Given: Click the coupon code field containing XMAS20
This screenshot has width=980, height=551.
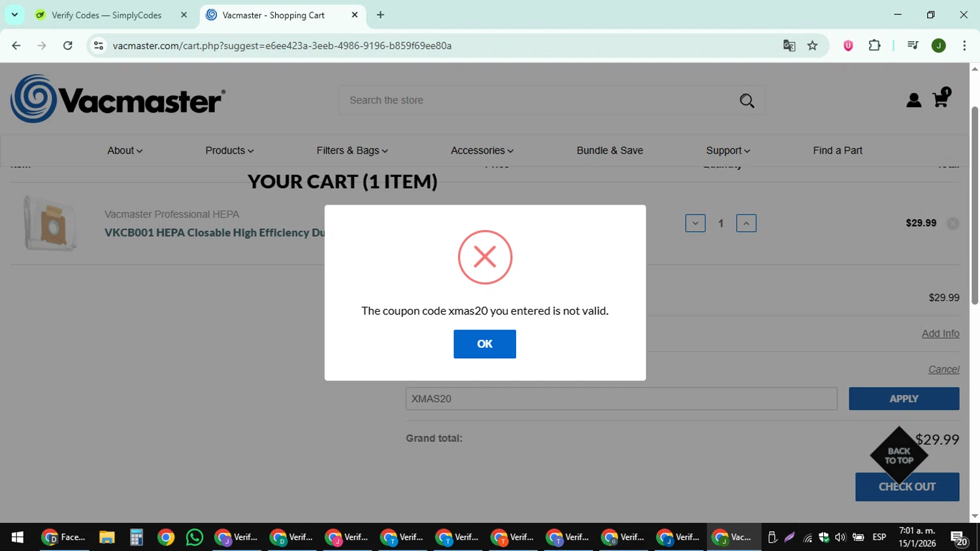Looking at the screenshot, I should click(621, 399).
